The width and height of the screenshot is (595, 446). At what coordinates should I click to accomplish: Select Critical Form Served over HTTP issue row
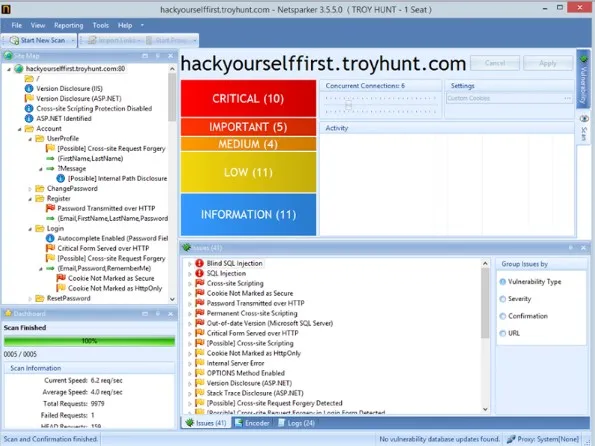252,333
